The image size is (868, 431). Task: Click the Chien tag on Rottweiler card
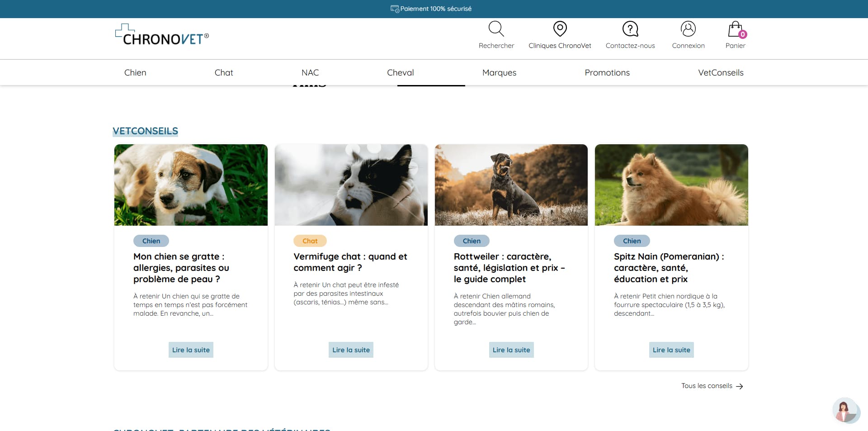[472, 241]
